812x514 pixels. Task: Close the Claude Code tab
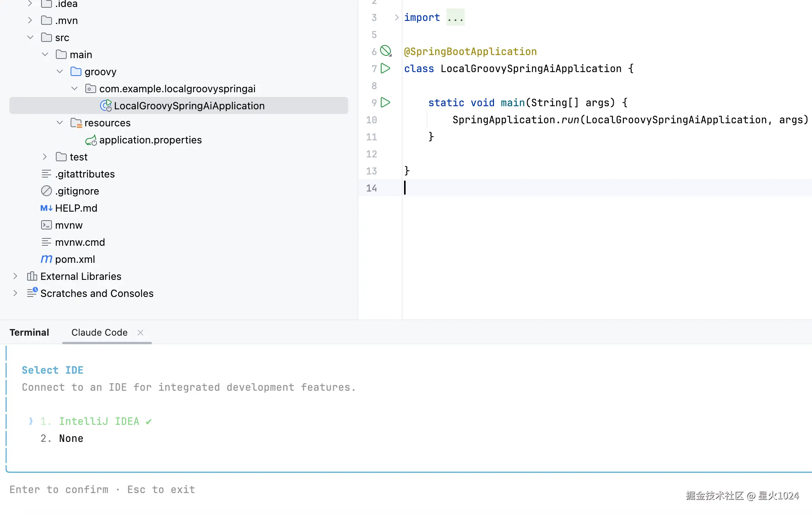[x=140, y=333]
